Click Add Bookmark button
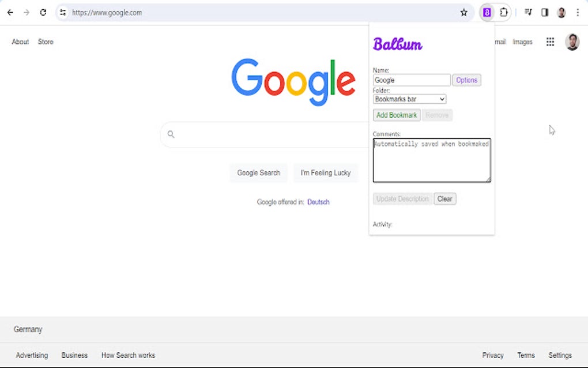This screenshot has width=588, height=368. pos(397,115)
